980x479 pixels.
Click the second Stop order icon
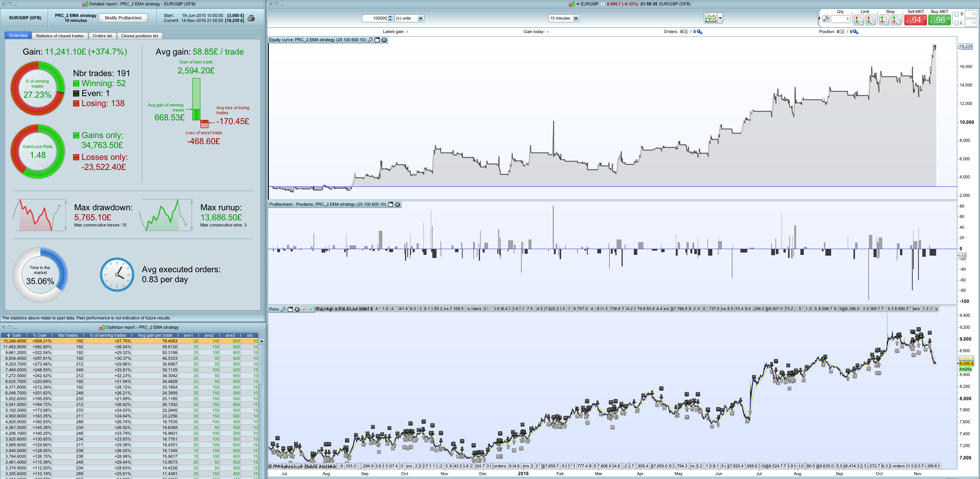tap(896, 20)
